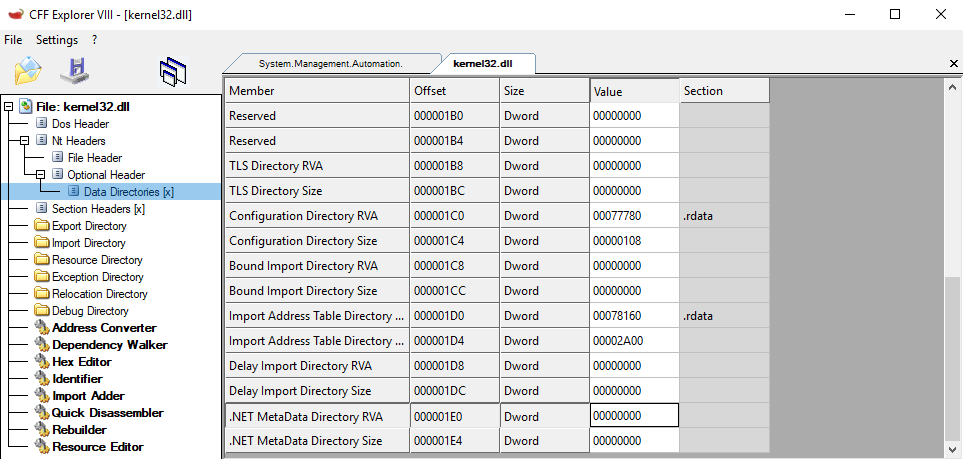963x459 pixels.
Task: Click the Import Address Table value 00078160
Action: click(x=634, y=316)
